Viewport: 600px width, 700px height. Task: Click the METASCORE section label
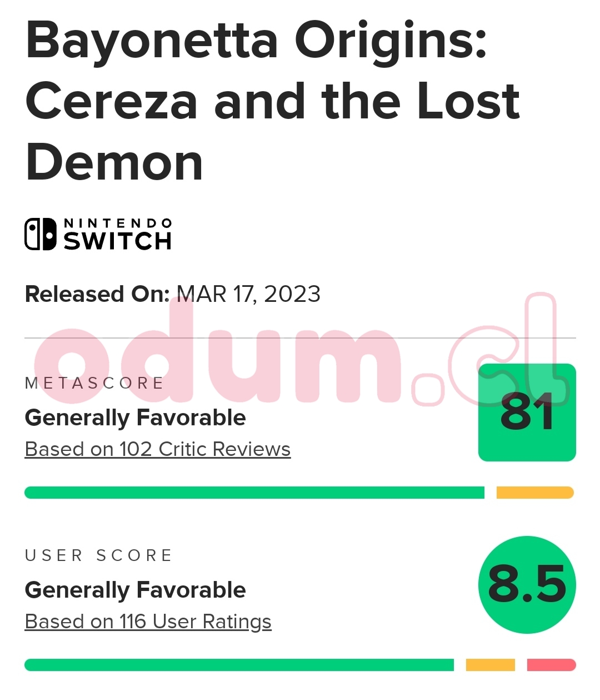click(94, 383)
